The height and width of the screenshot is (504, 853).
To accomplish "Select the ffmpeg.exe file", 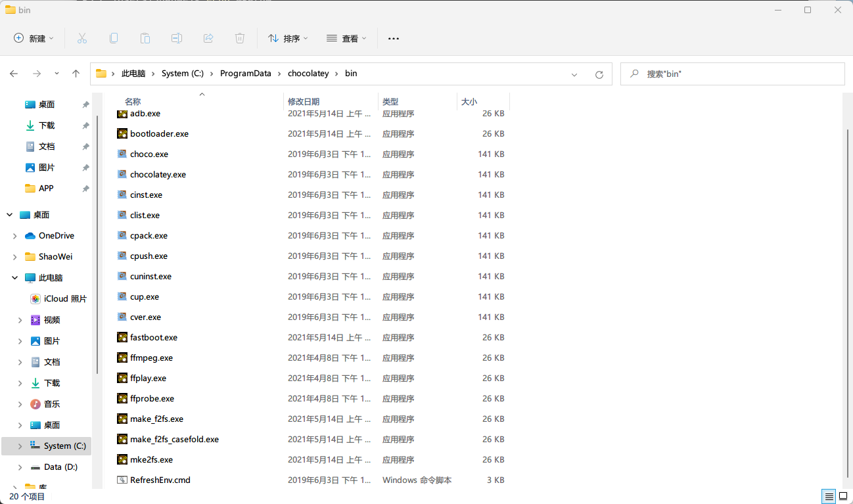I will 151,358.
